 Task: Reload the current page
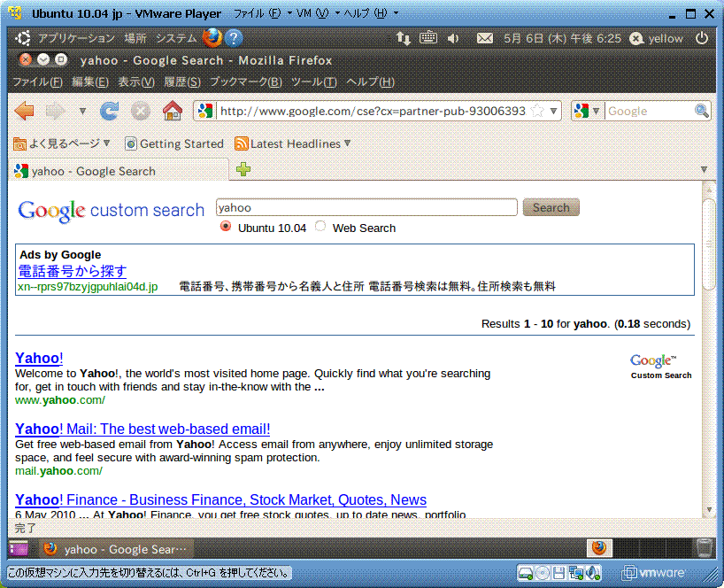pos(110,111)
